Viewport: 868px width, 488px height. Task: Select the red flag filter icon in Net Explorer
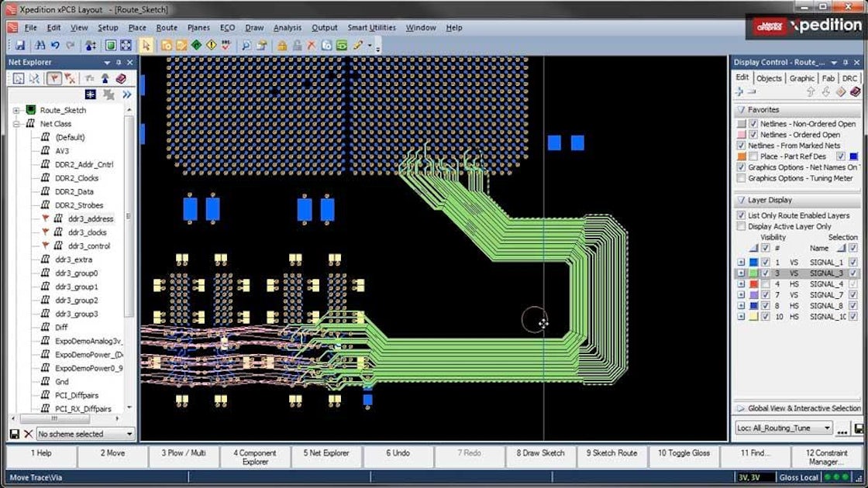[54, 78]
